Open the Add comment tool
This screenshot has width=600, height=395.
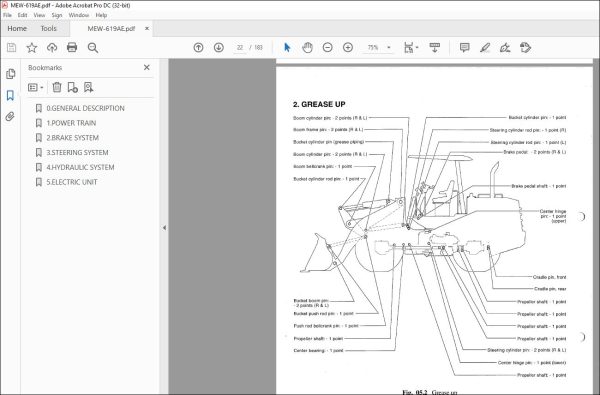[465, 47]
